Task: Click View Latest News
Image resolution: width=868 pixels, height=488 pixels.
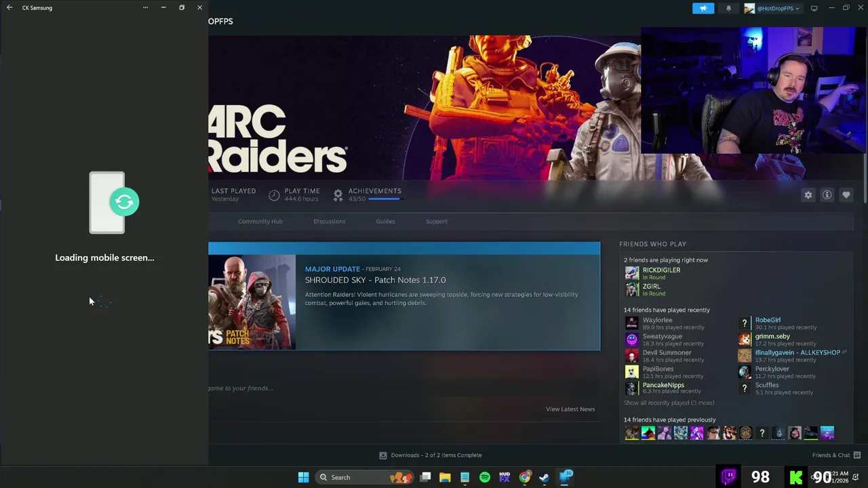Action: point(570,409)
